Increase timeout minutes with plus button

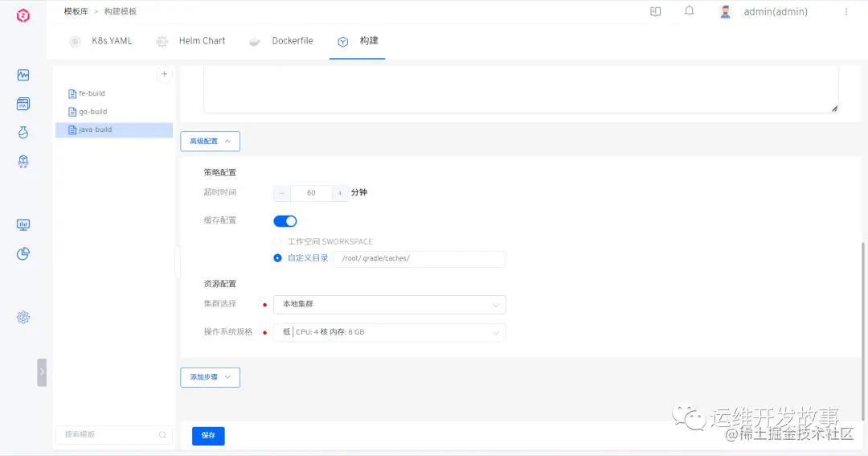(x=340, y=193)
